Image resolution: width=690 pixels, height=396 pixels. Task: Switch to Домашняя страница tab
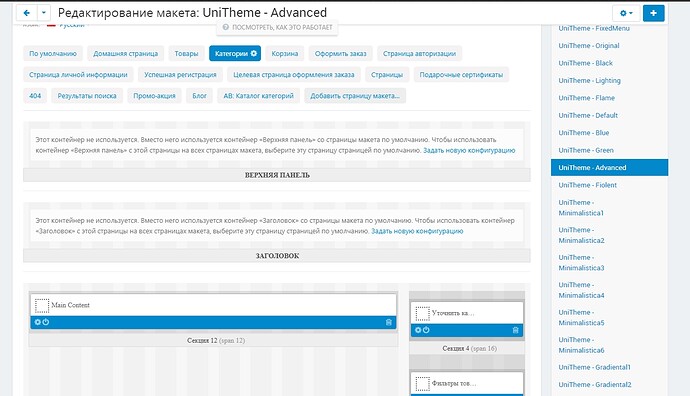[x=125, y=54]
